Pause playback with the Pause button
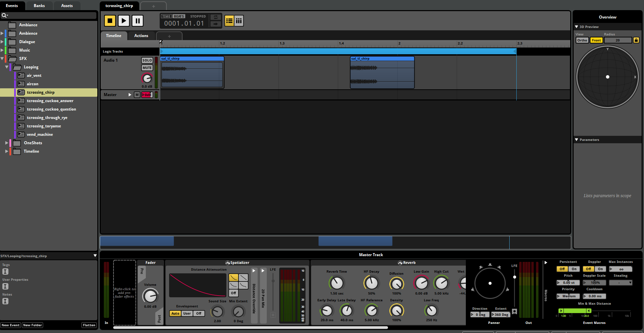The image size is (644, 333). 137,21
